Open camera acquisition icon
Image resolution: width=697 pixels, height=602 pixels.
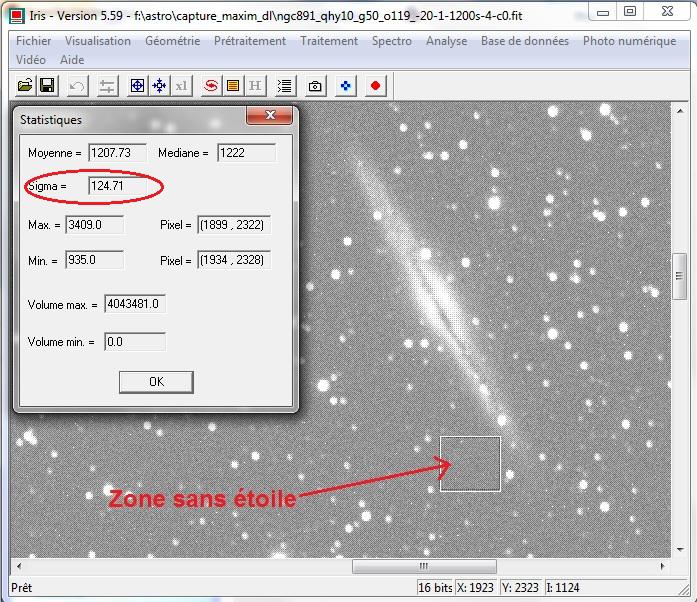click(315, 85)
